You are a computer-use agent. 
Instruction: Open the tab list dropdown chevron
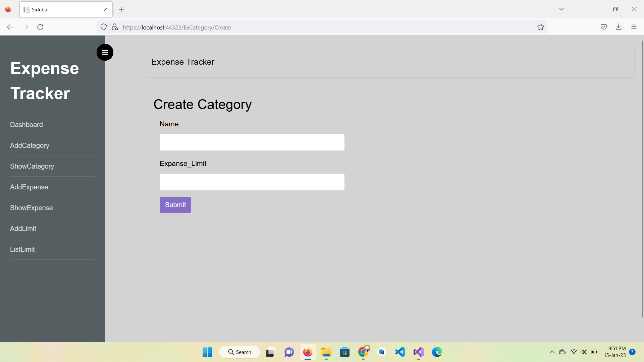click(x=561, y=9)
